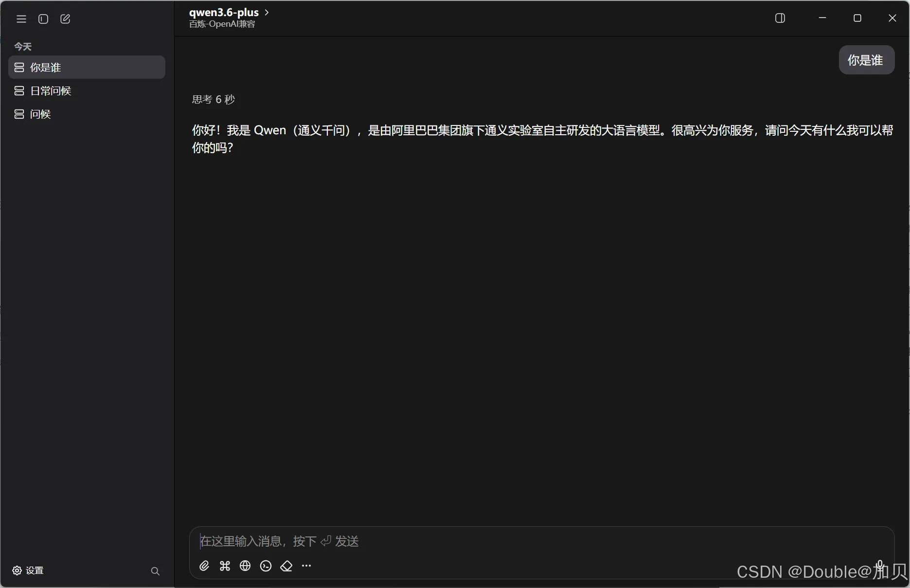
Task: Toggle the right side panel icon
Action: coord(780,18)
